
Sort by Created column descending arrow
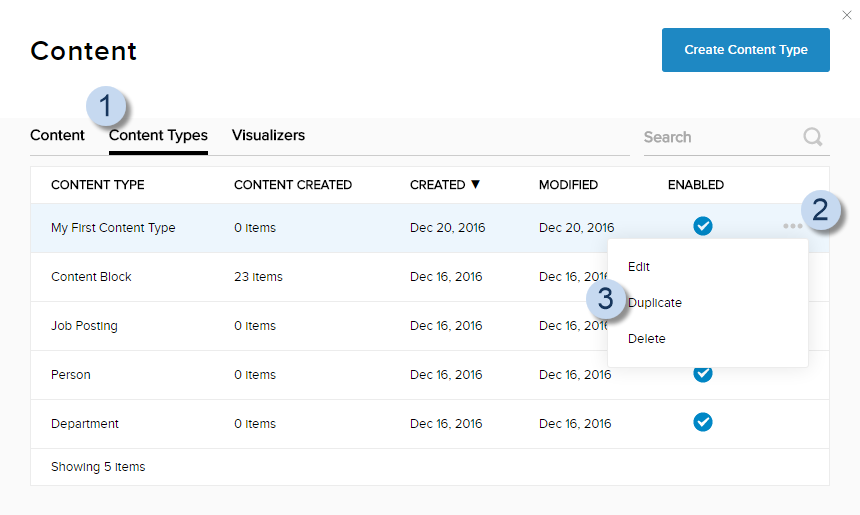[475, 185]
